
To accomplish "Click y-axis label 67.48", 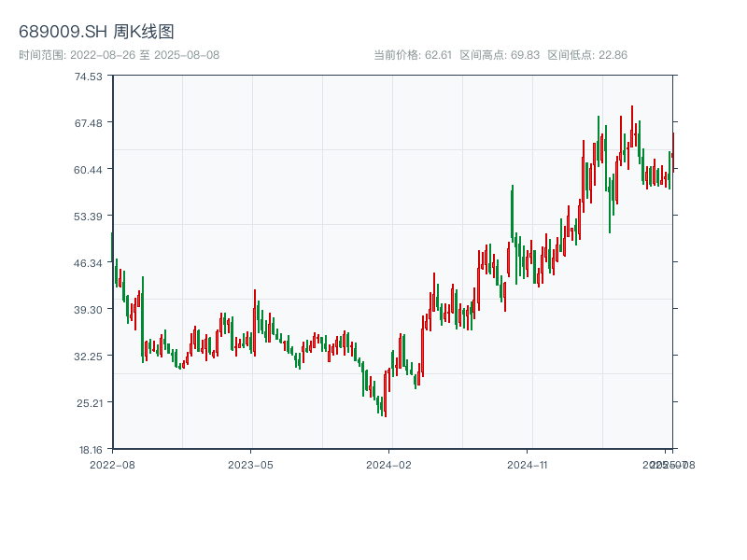I will pos(88,123).
